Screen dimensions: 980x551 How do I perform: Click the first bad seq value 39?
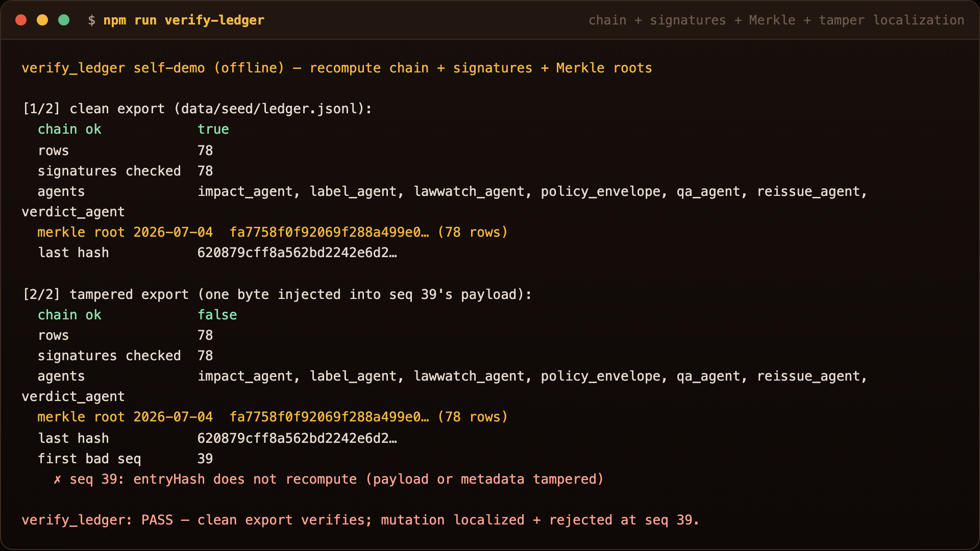(x=205, y=459)
